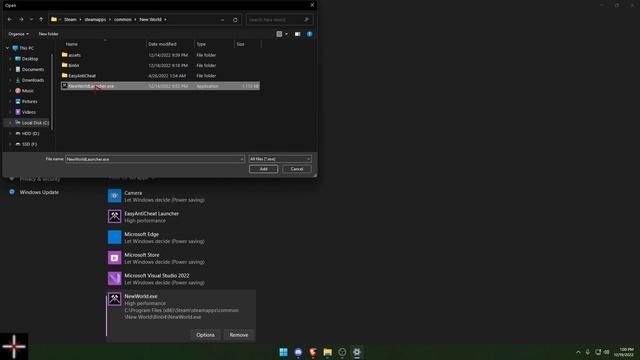Open the recent locations dropdown arrow

(31, 20)
